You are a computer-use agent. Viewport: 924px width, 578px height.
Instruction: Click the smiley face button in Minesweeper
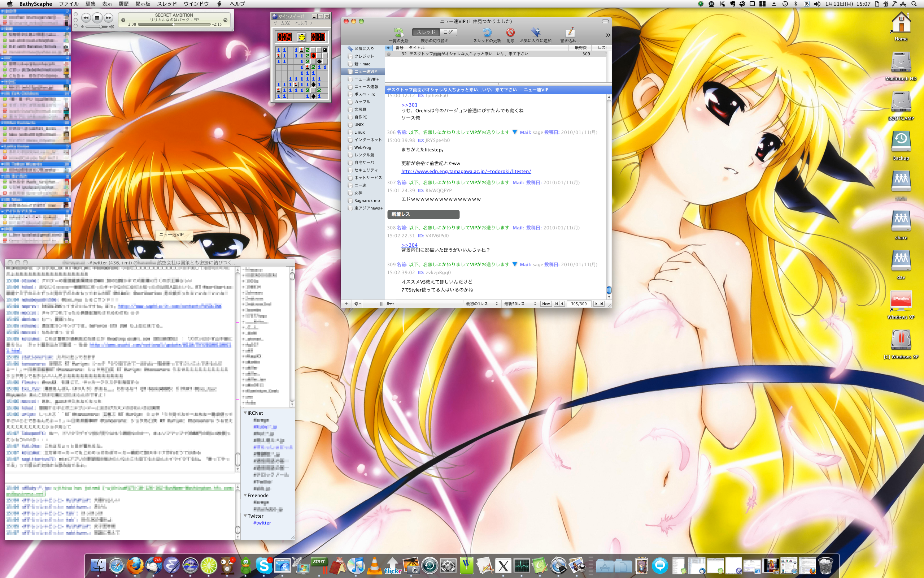pos(302,37)
